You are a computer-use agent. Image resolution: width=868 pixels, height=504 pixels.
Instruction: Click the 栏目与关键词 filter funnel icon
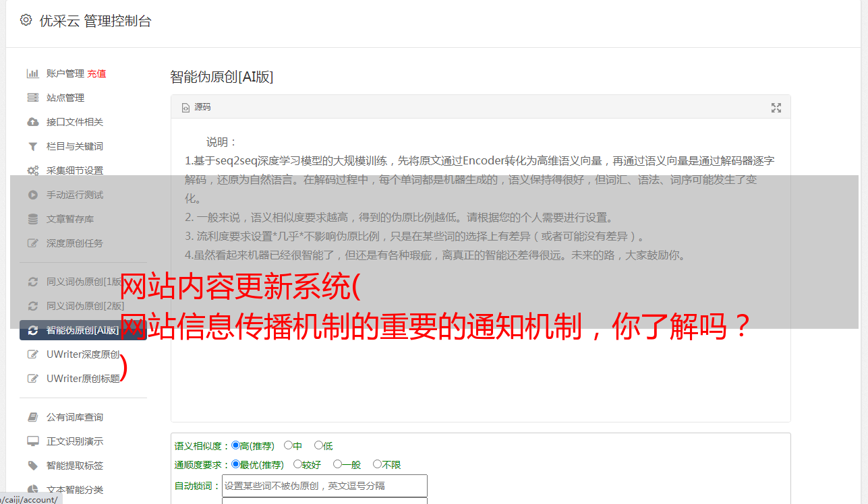point(32,146)
